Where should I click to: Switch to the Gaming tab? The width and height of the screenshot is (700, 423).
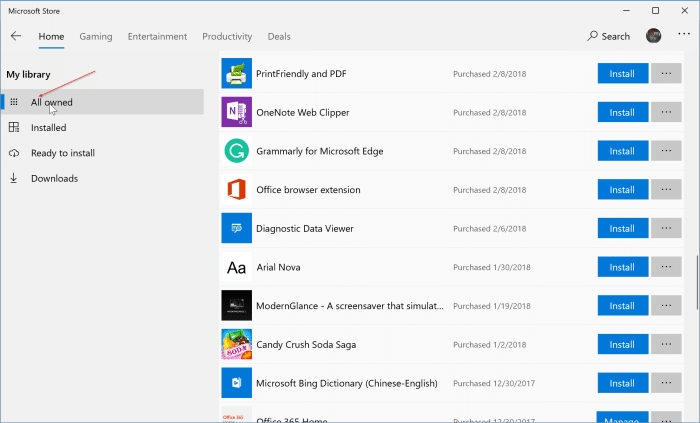coord(96,37)
